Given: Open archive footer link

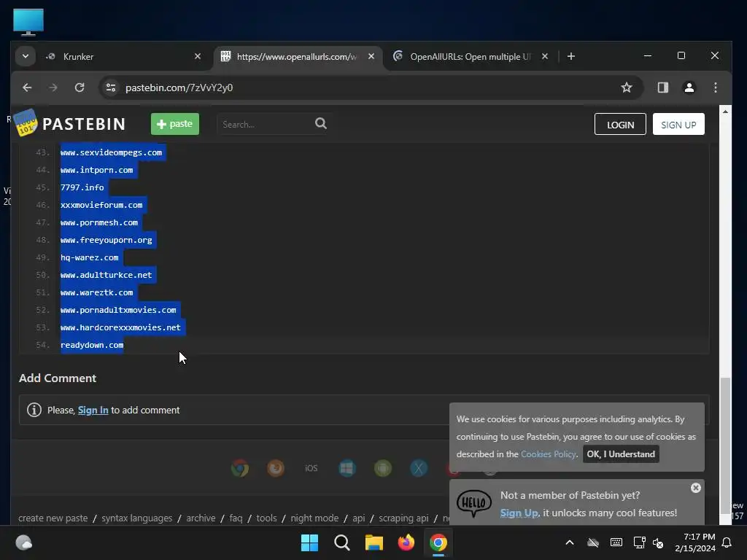Looking at the screenshot, I should pos(201,518).
